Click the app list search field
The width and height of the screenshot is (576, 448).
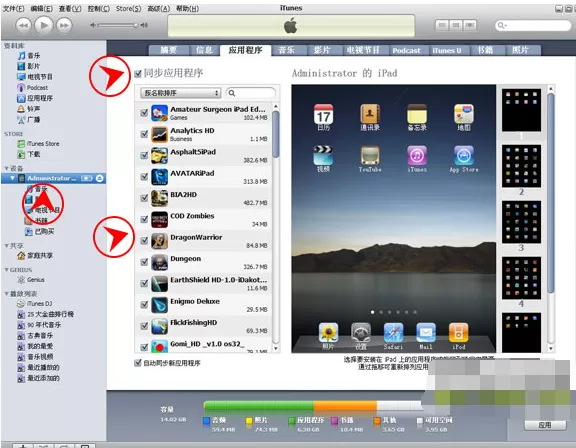pos(251,93)
